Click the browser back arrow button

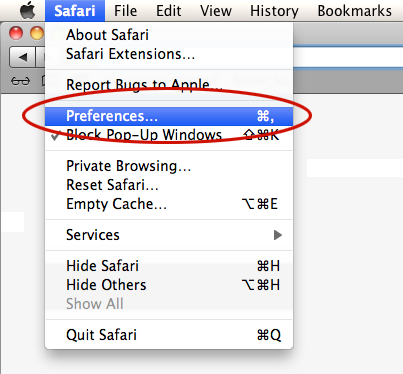tap(22, 57)
